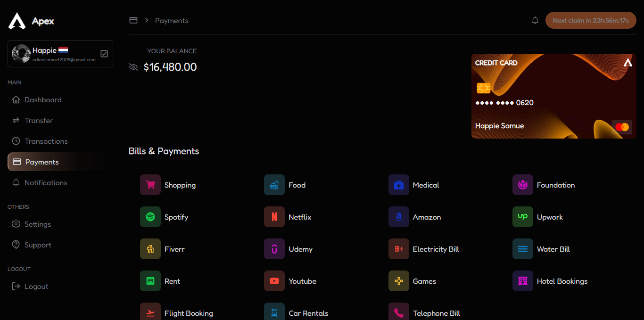
Task: Click the Upwork logo icon
Action: 523,217
